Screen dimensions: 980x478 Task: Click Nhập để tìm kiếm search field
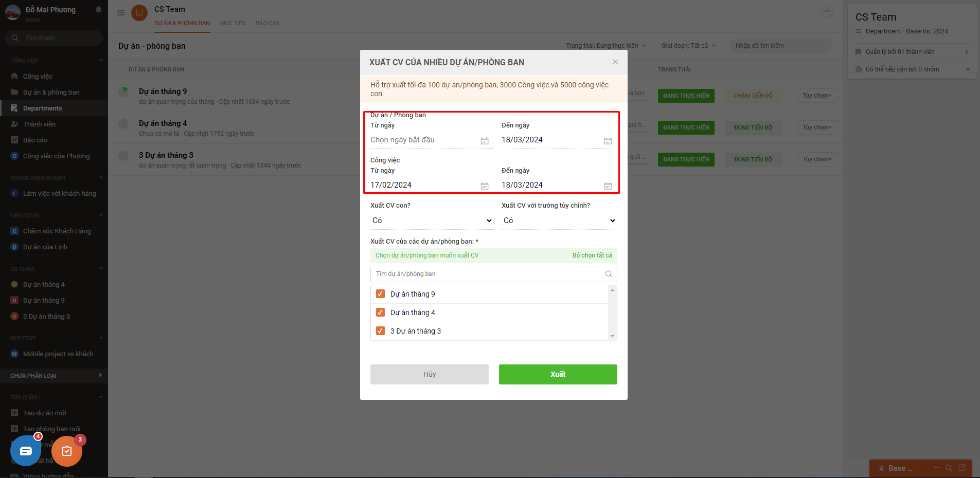tap(781, 46)
